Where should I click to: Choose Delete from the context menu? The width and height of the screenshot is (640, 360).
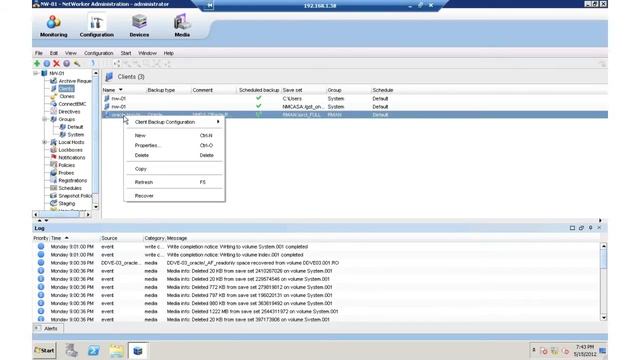pyautogui.click(x=175, y=155)
